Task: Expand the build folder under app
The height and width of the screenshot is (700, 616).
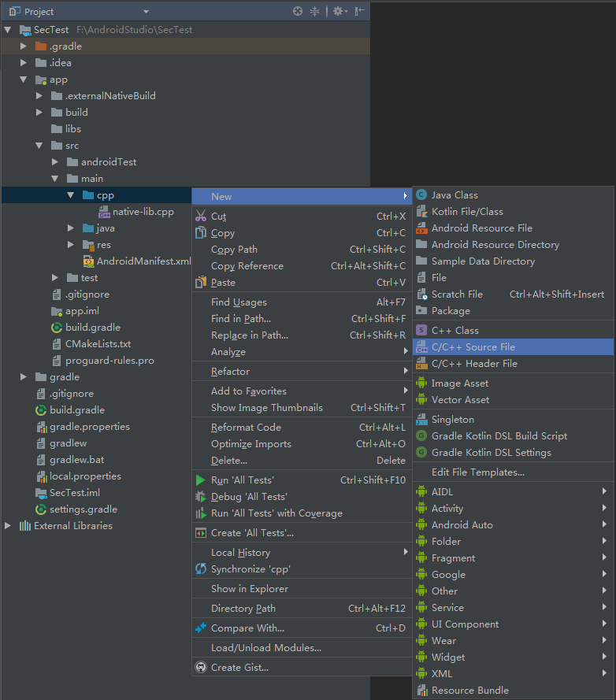Action: (39, 112)
